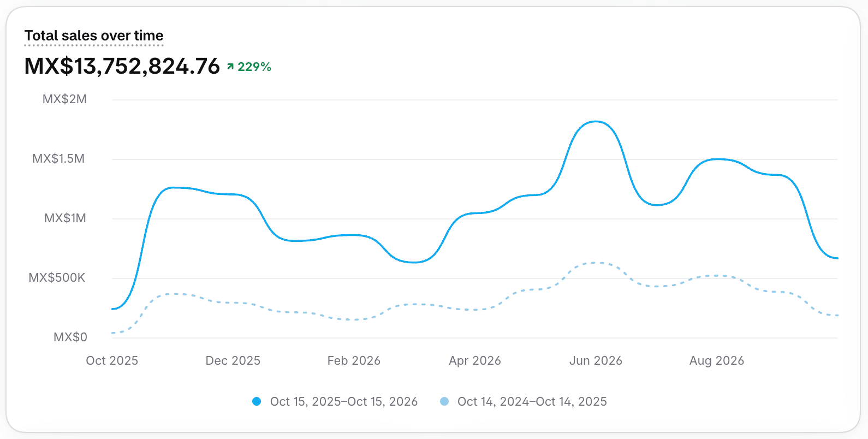
Task: Click the Feb 2026 x-axis label
Action: pos(354,361)
